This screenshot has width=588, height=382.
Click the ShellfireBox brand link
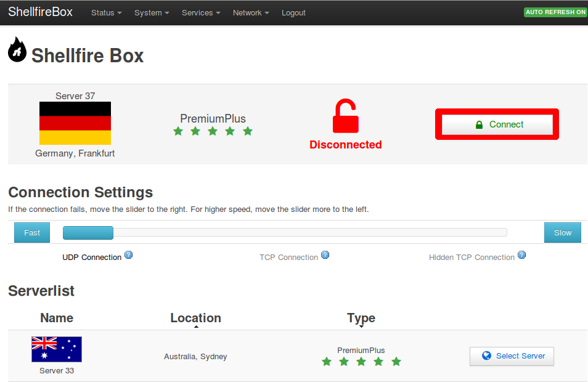(41, 12)
